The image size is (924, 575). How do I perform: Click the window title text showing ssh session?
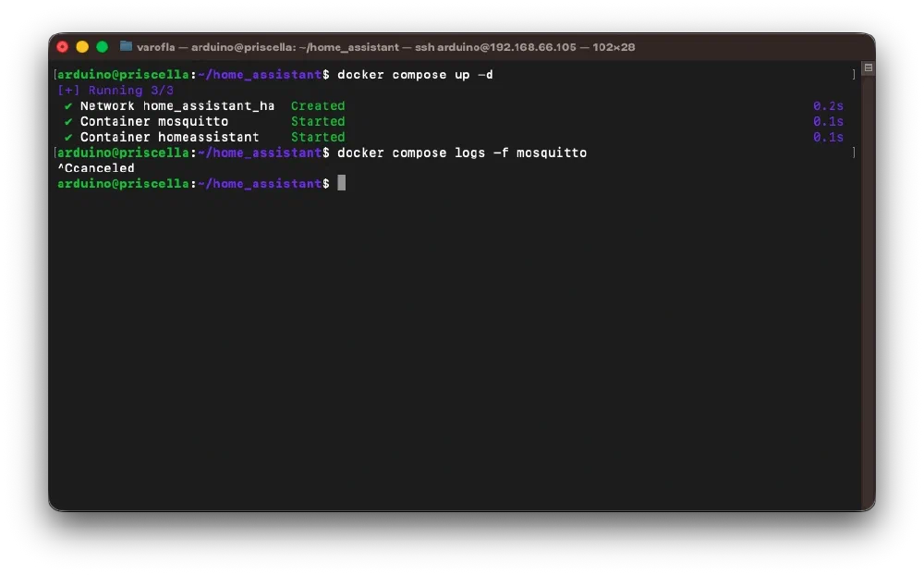[x=385, y=47]
